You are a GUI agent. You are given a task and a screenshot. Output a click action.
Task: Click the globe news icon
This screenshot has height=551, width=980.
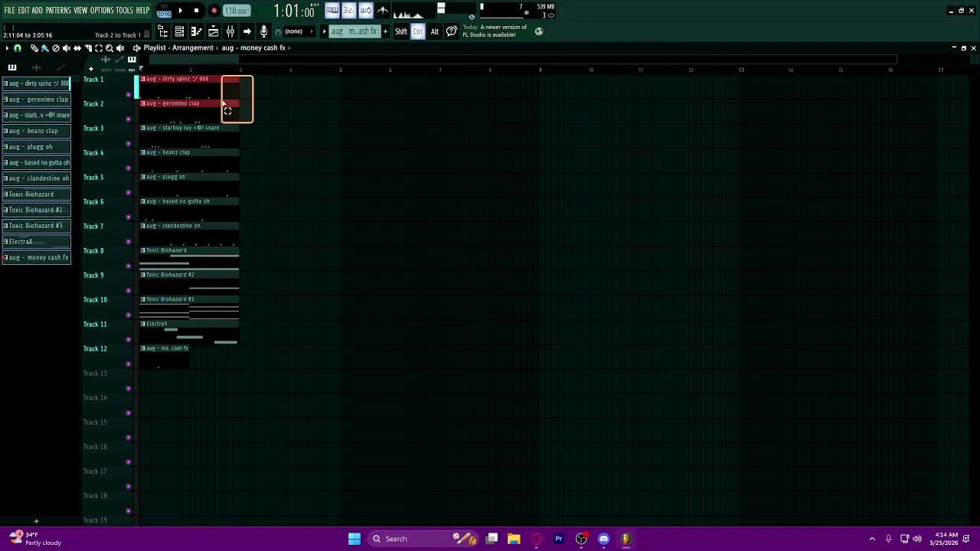click(x=539, y=31)
